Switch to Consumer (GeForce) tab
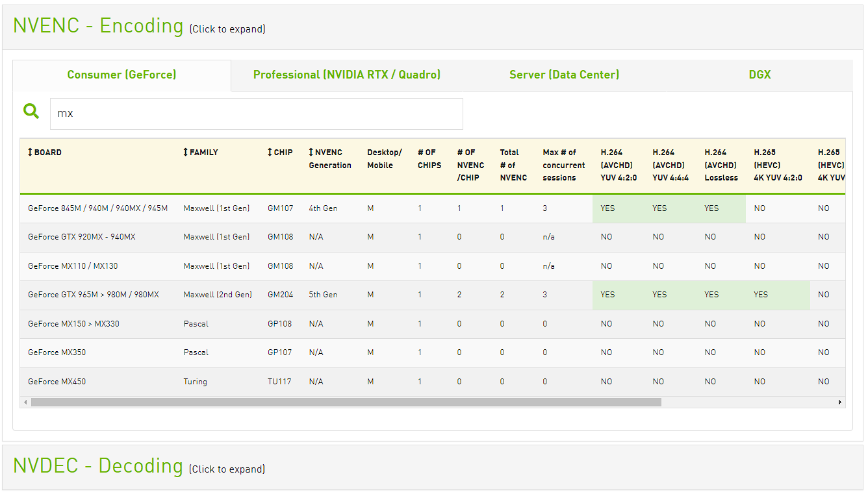This screenshot has height=494, width=868. [x=121, y=75]
